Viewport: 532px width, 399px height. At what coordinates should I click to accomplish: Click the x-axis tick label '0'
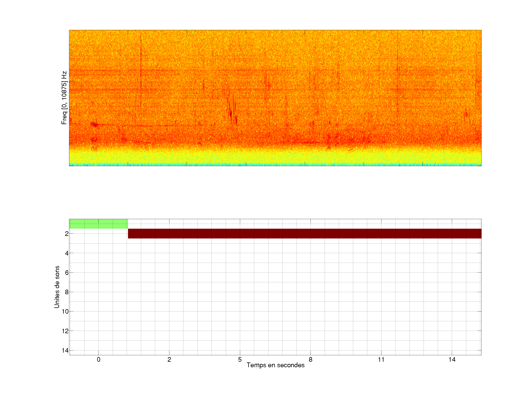click(99, 359)
